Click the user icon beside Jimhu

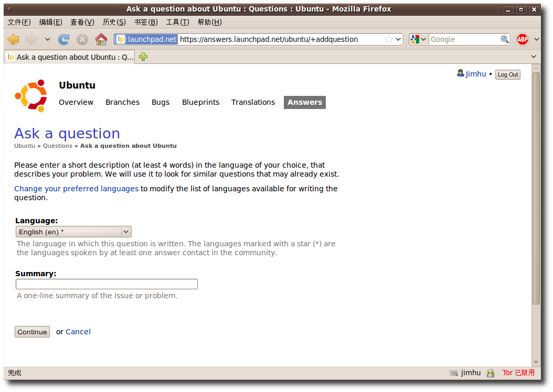(460, 73)
